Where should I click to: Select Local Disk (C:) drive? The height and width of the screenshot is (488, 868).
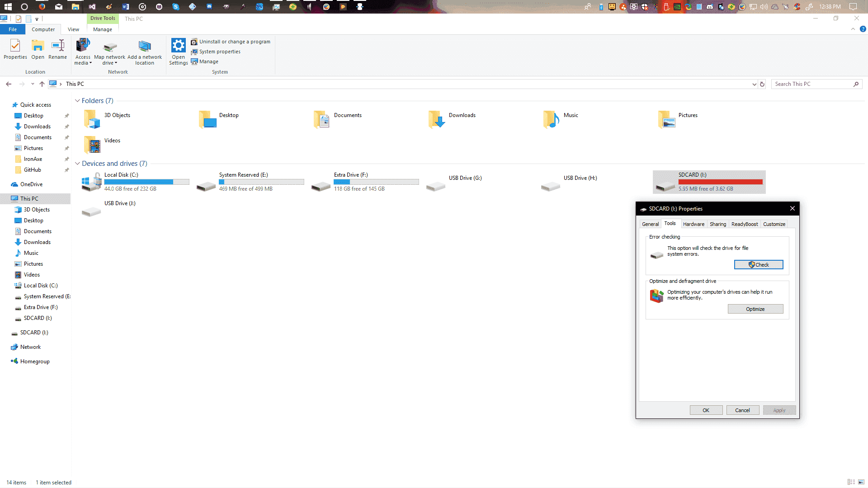pyautogui.click(x=136, y=182)
